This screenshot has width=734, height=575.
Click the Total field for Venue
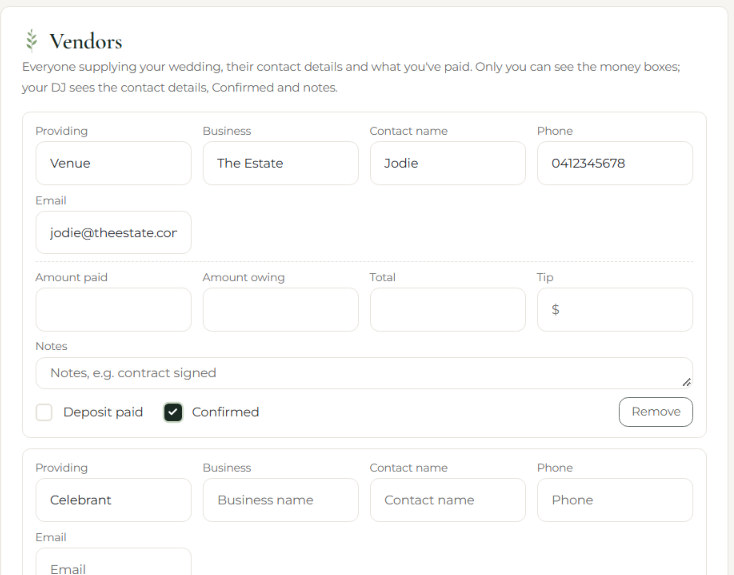coord(448,310)
